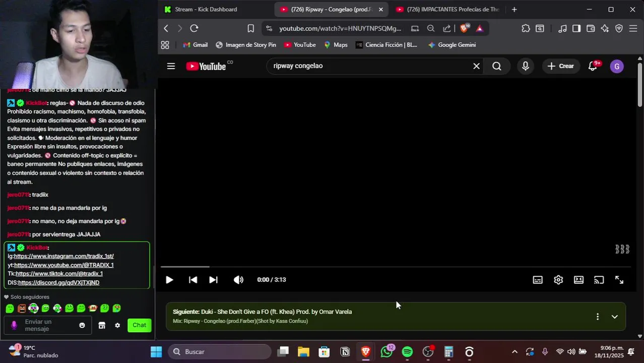644x363 pixels.
Task: Skip to next video in player
Action: point(213,280)
